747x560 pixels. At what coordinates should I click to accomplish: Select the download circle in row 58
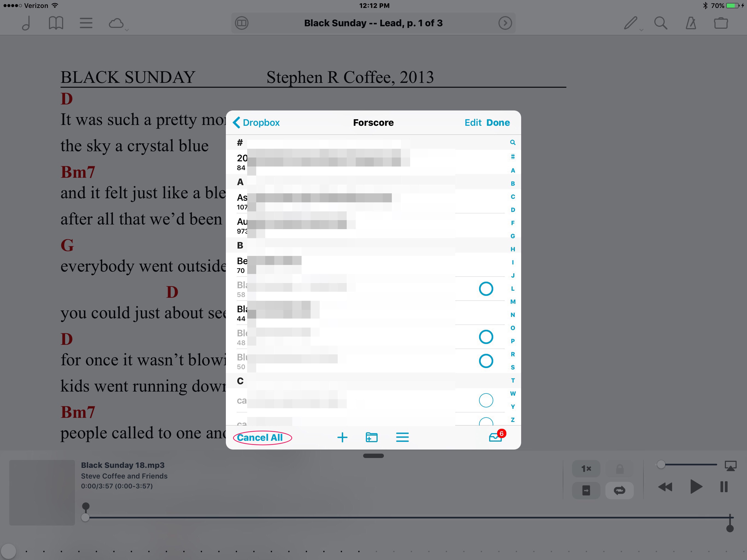click(x=486, y=289)
